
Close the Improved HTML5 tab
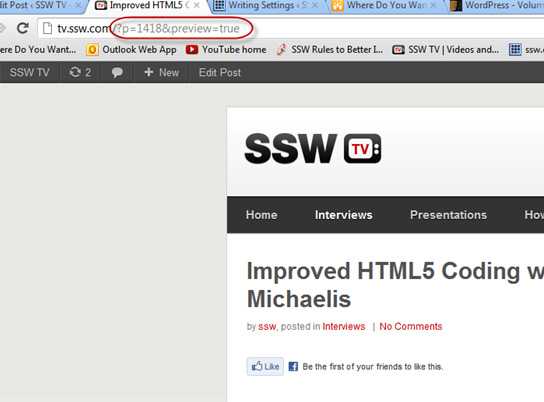[196, 5]
